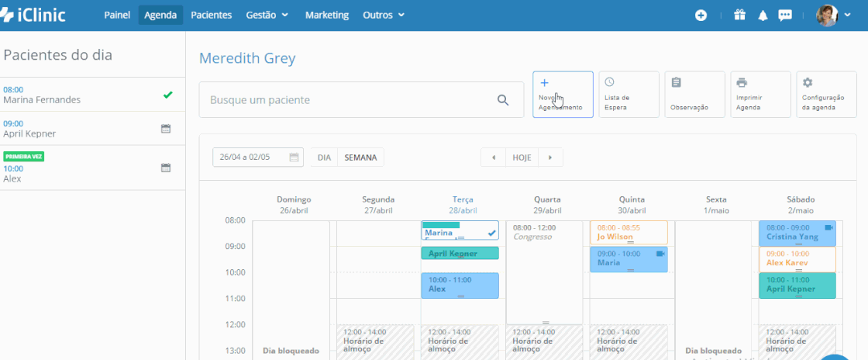
Task: Click resize handle on Congresso block
Action: (x=546, y=322)
